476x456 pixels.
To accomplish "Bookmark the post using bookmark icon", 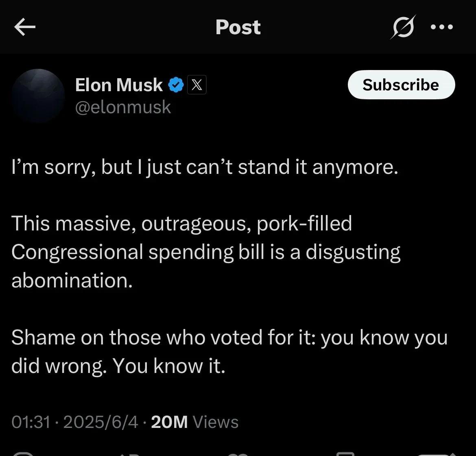I will click(345, 454).
